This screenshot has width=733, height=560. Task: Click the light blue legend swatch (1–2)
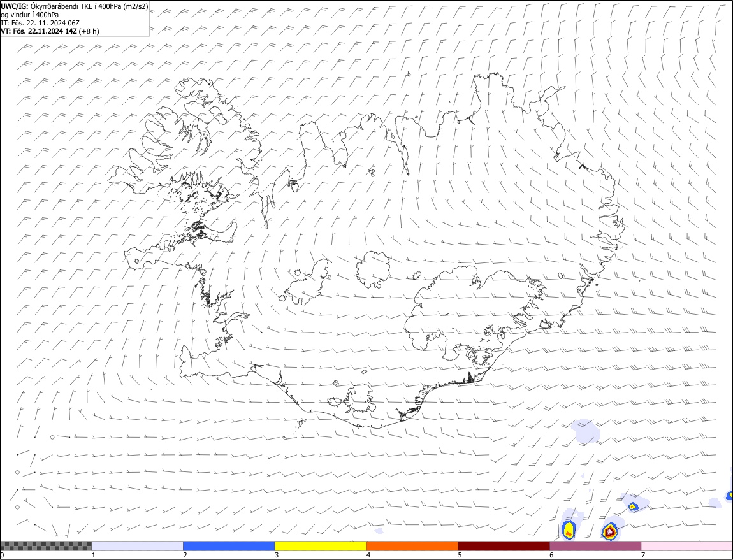coord(138,546)
